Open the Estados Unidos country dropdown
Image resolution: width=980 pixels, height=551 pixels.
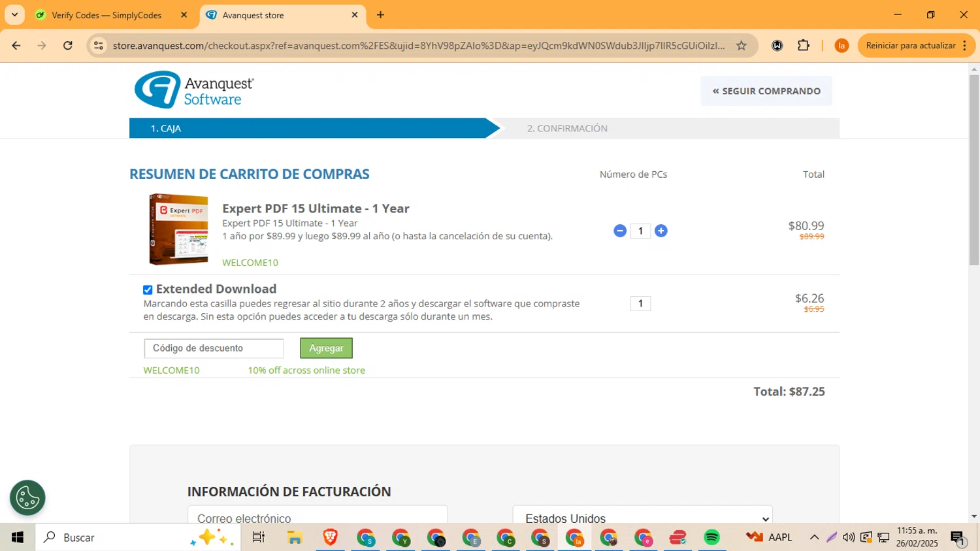click(643, 516)
